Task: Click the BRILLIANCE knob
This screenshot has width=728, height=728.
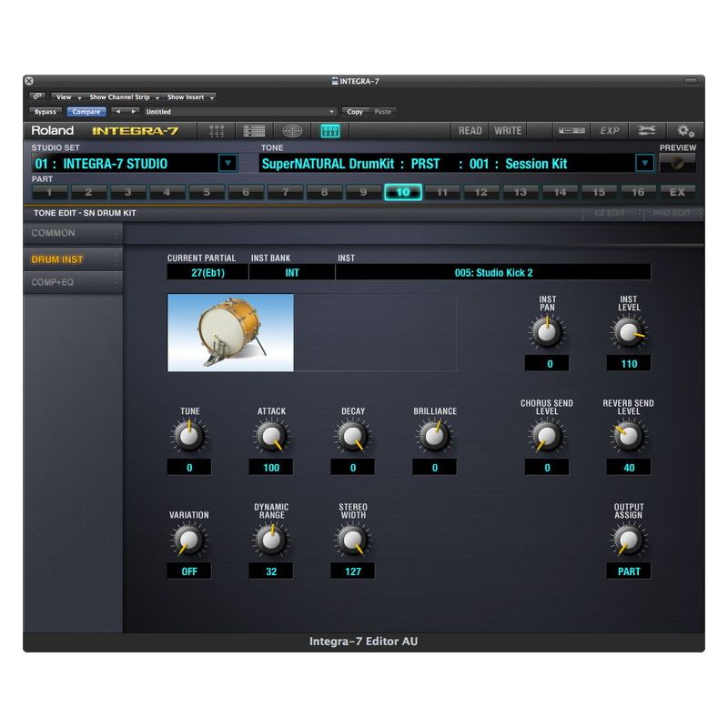Action: tap(435, 436)
